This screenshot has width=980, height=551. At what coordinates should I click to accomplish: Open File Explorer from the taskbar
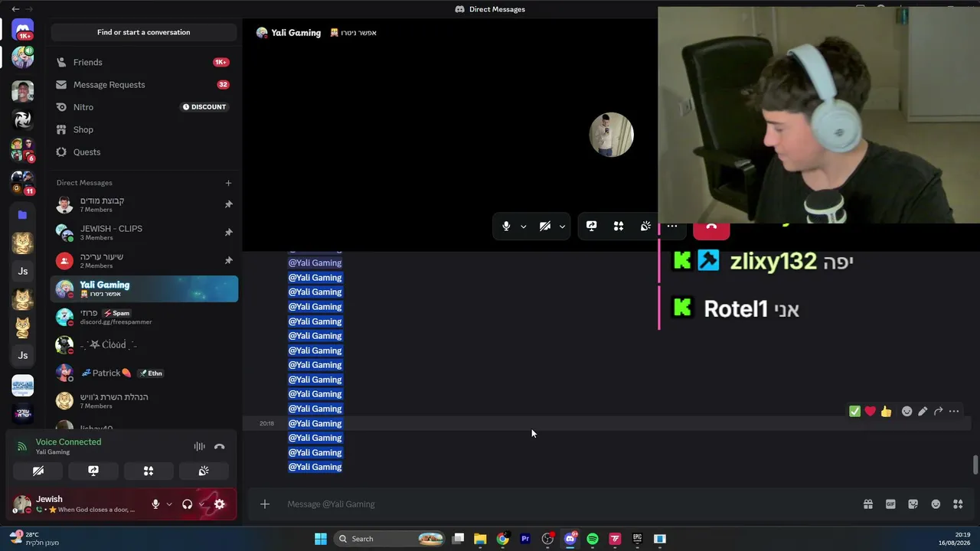click(x=480, y=539)
